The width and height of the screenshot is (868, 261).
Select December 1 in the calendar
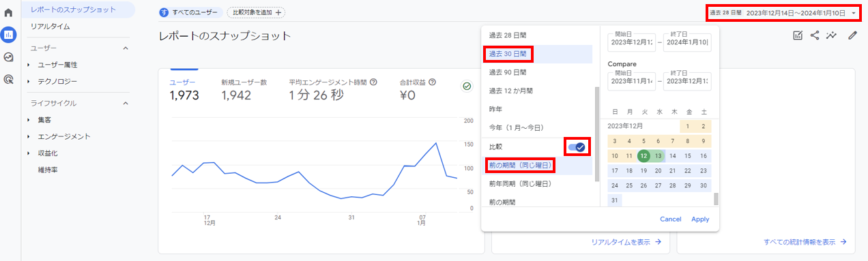[x=687, y=126]
